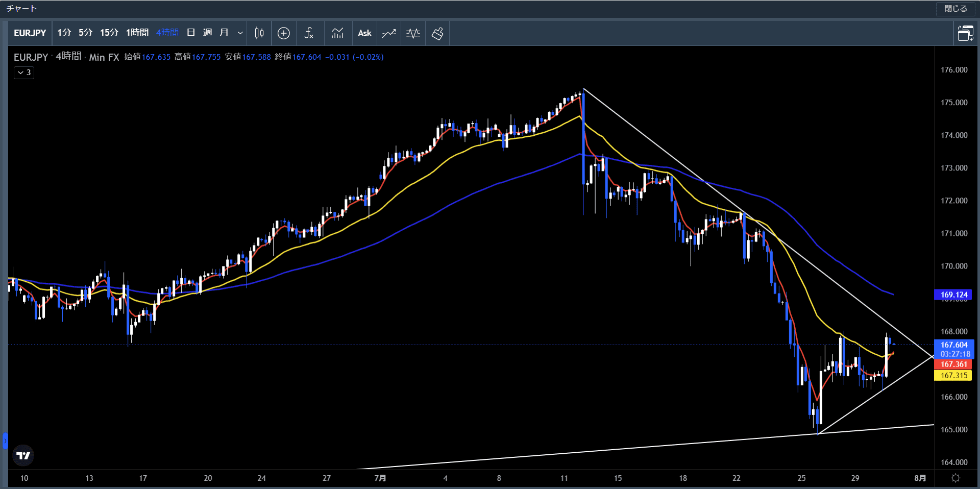Screen dimensions: 980x489
Task: Click the 閉じる close button
Action: point(955,9)
